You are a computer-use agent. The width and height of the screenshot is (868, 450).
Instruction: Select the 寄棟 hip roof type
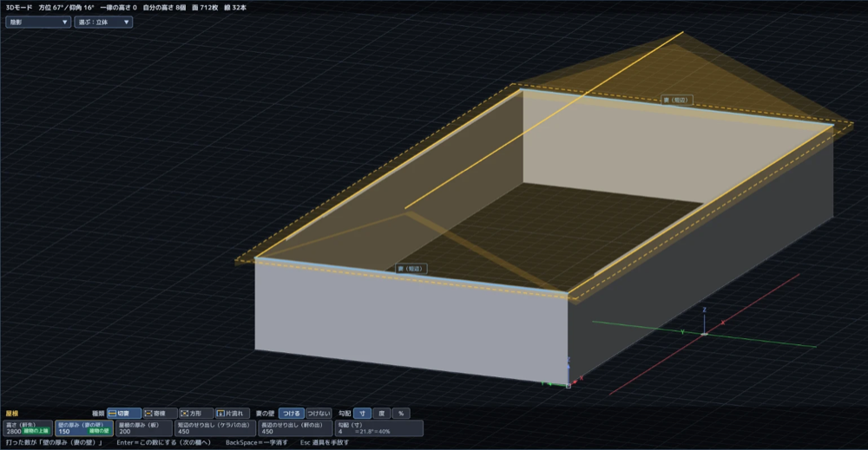pyautogui.click(x=160, y=414)
